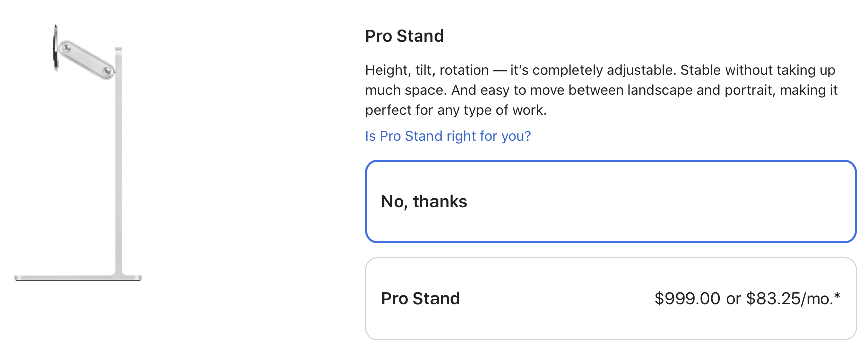The height and width of the screenshot is (352, 868).
Task: Click the "perfect for any type of work" line
Action: (x=456, y=110)
